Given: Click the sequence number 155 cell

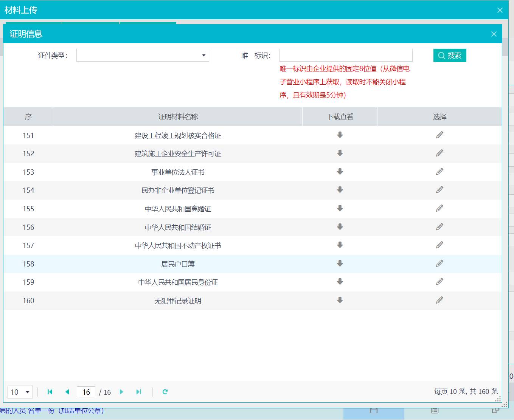Looking at the screenshot, I should tap(28, 209).
